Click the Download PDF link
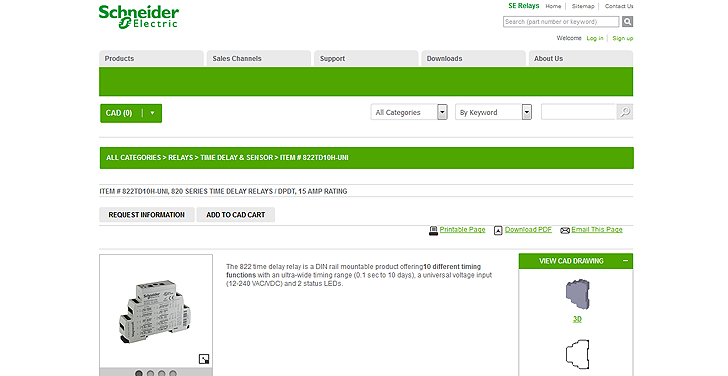The image size is (728, 376). 528,229
